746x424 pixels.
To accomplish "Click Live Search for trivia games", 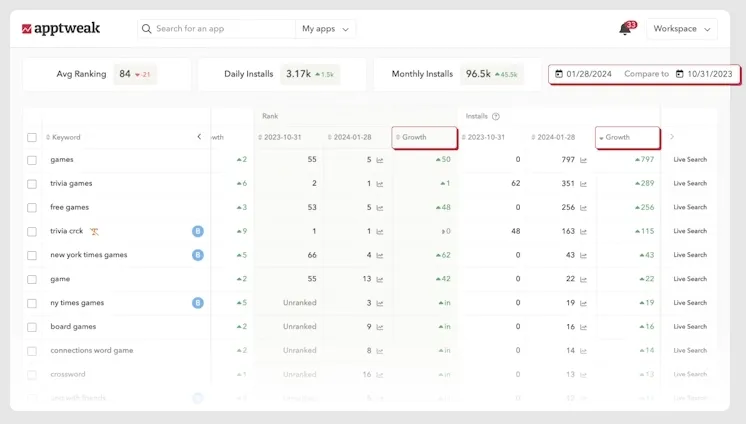I will [690, 184].
